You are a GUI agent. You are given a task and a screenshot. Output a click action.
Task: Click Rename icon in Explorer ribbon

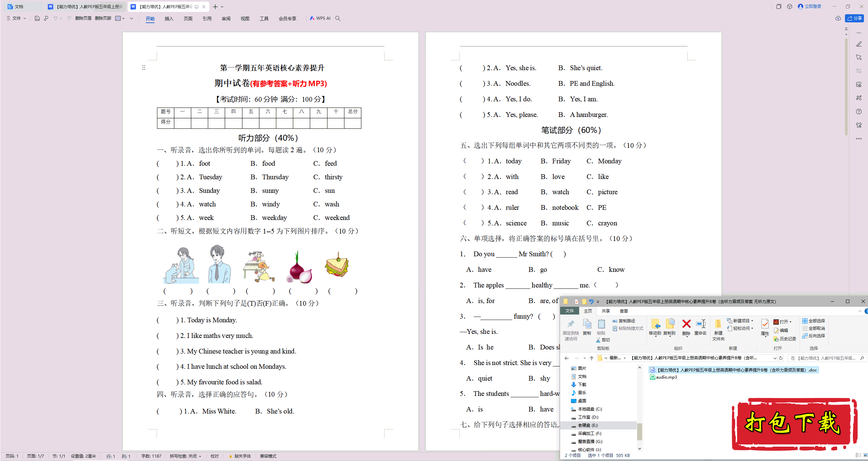[701, 324]
